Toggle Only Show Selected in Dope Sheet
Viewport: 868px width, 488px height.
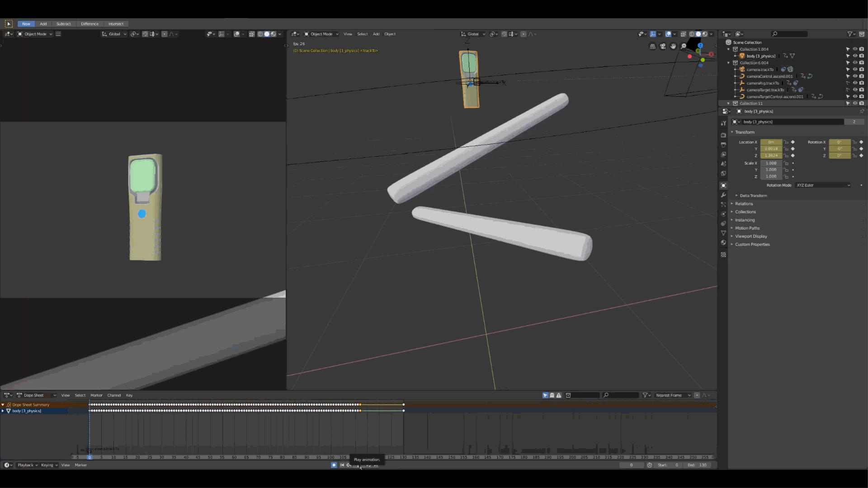tap(545, 395)
